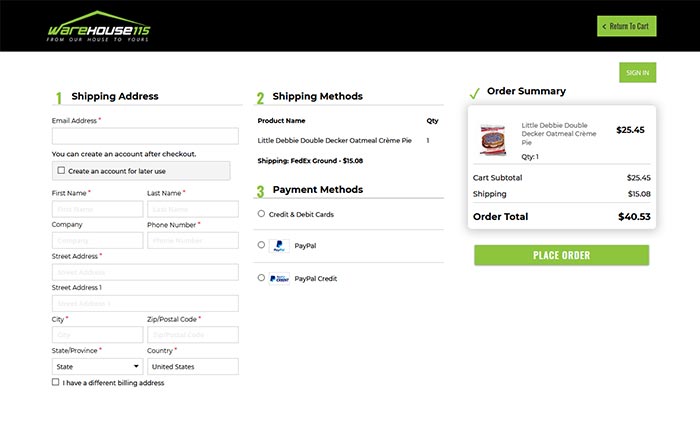Viewport: 700px width, 435px height.
Task: Focus the Phone Number field
Action: click(x=193, y=240)
